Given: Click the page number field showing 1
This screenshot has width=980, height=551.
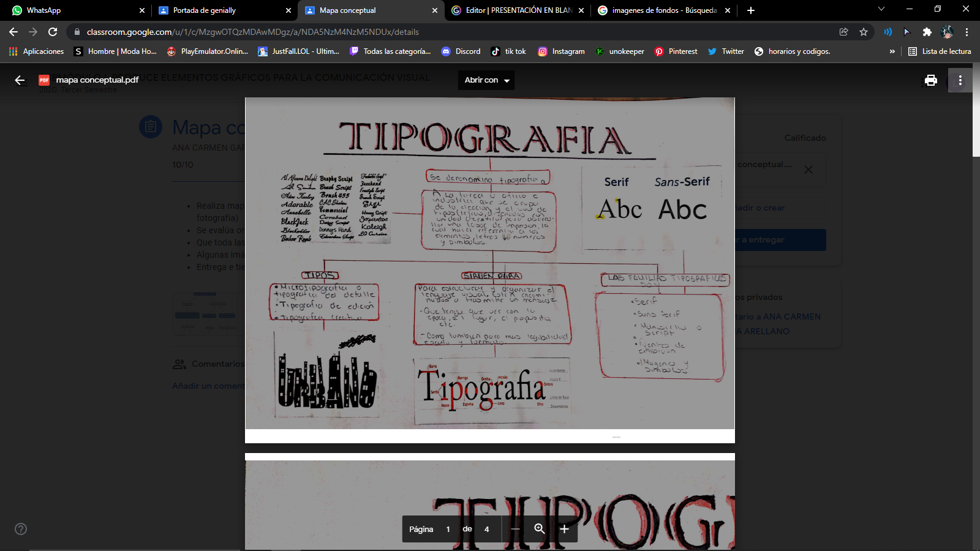Looking at the screenshot, I should click(448, 530).
